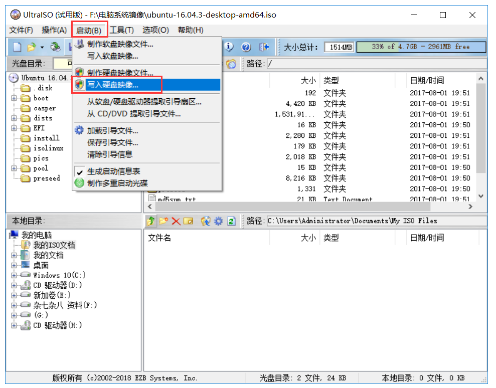
Task: Click the local path input field
Action: click(376, 221)
